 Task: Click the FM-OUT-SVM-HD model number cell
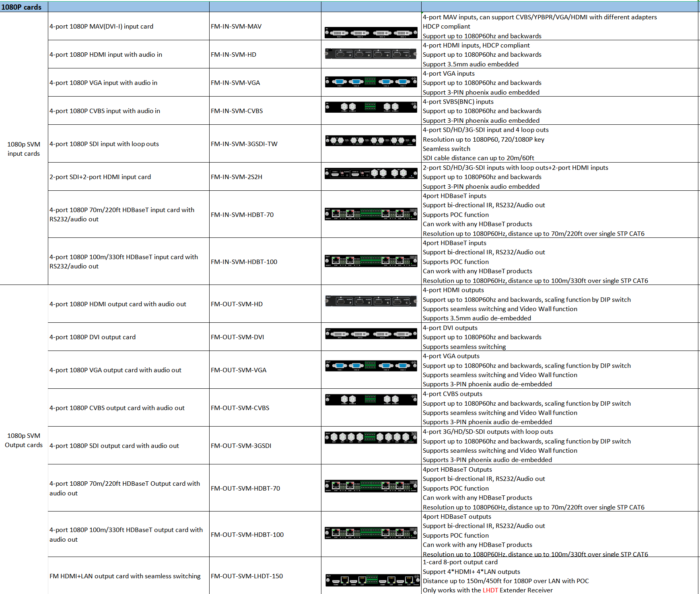coord(237,304)
